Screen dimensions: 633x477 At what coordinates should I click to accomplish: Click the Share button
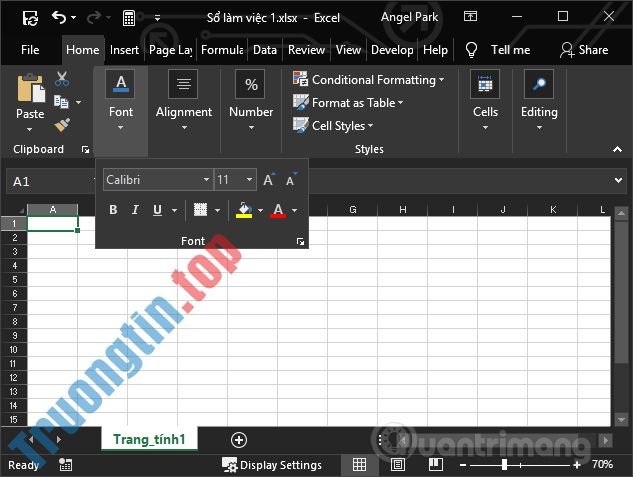tap(584, 50)
